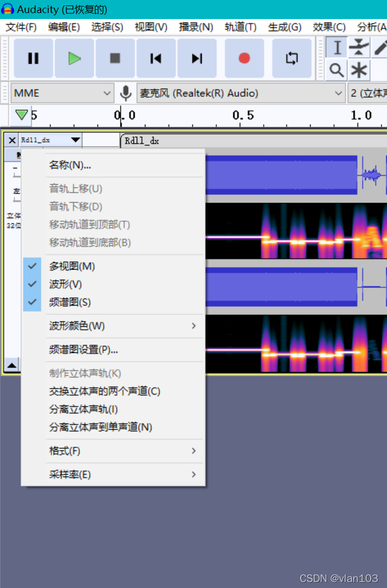Open 频谱图设置(P)... settings

113,350
